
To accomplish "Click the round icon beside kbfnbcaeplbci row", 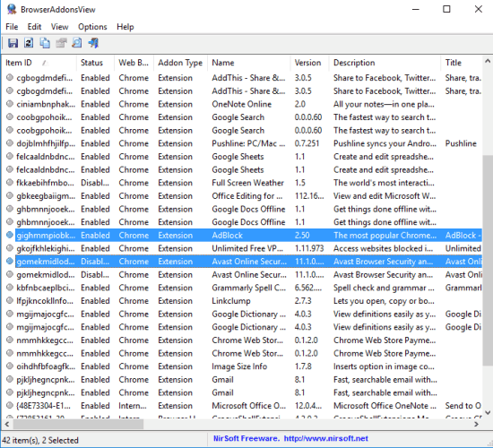I will click(x=10, y=288).
